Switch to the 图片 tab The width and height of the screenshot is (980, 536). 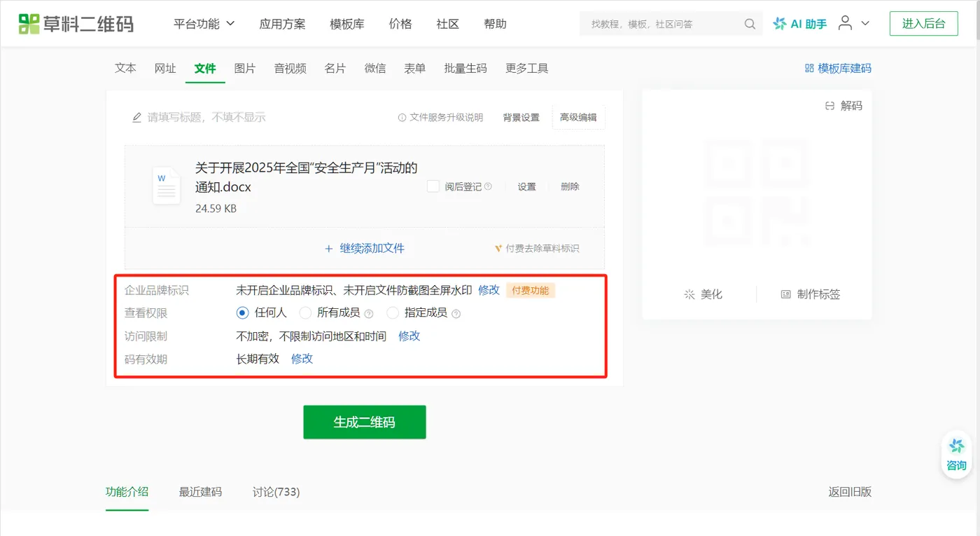coord(245,68)
